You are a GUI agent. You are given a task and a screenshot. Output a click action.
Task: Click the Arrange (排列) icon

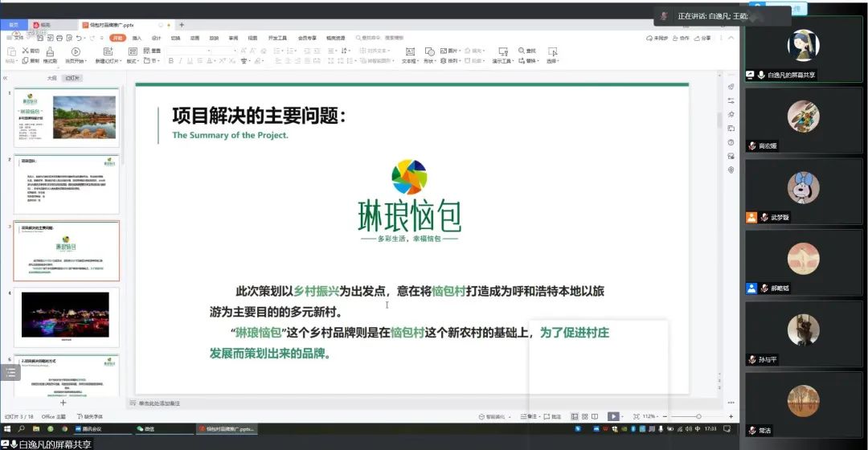[444, 60]
